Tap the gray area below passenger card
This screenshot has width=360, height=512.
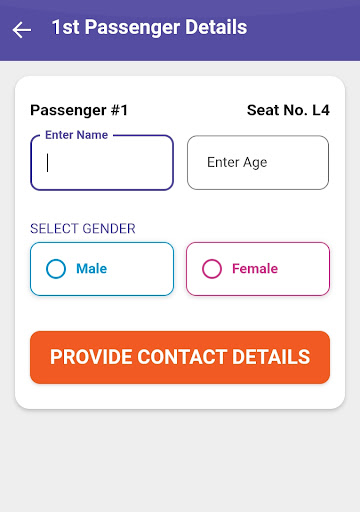180,460
